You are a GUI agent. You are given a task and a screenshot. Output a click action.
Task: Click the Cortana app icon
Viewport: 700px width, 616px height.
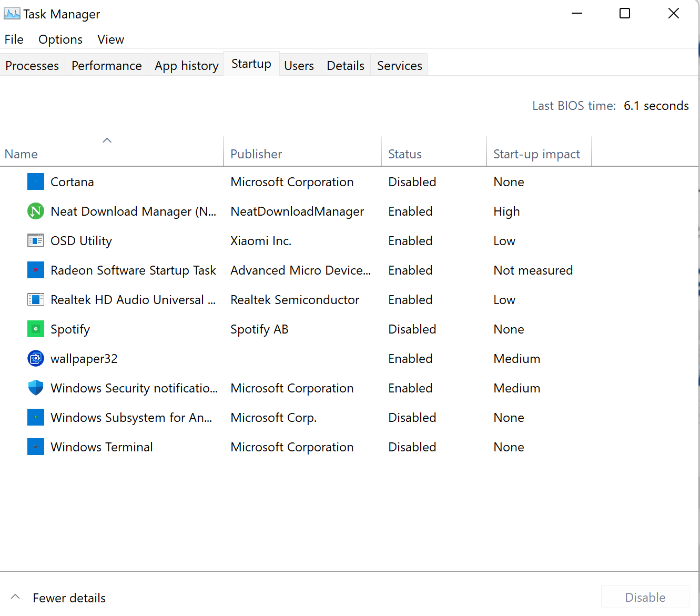coord(36,182)
